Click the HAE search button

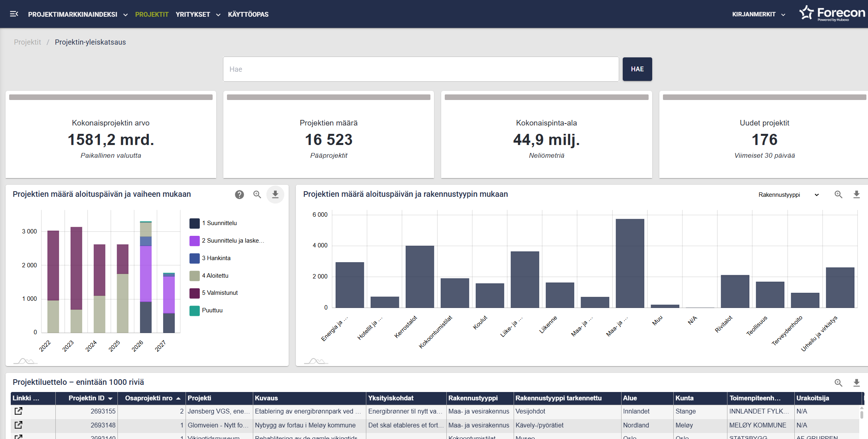point(637,69)
